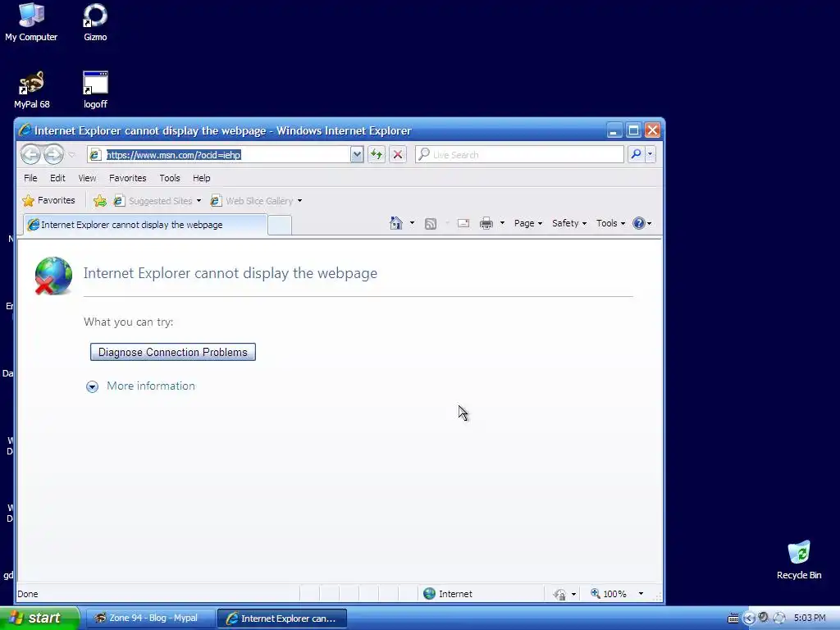Open the logoff desktop shortcut
This screenshot has width=840, height=630.
[95, 90]
